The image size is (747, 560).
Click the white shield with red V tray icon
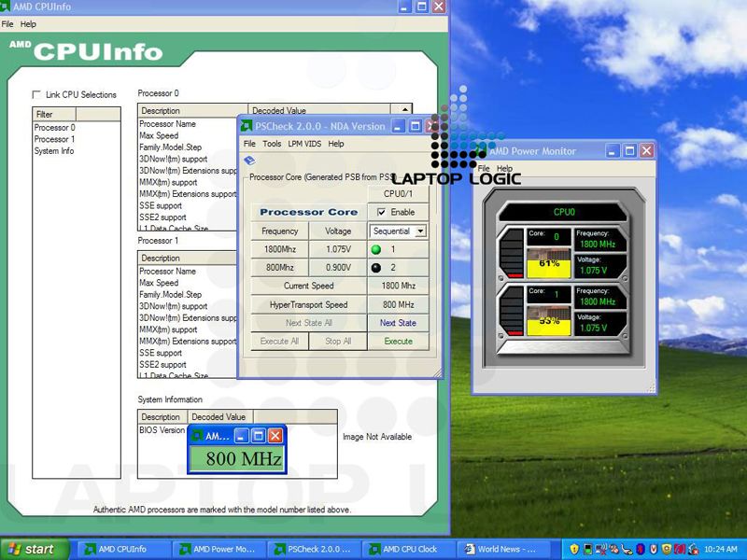tap(654, 549)
